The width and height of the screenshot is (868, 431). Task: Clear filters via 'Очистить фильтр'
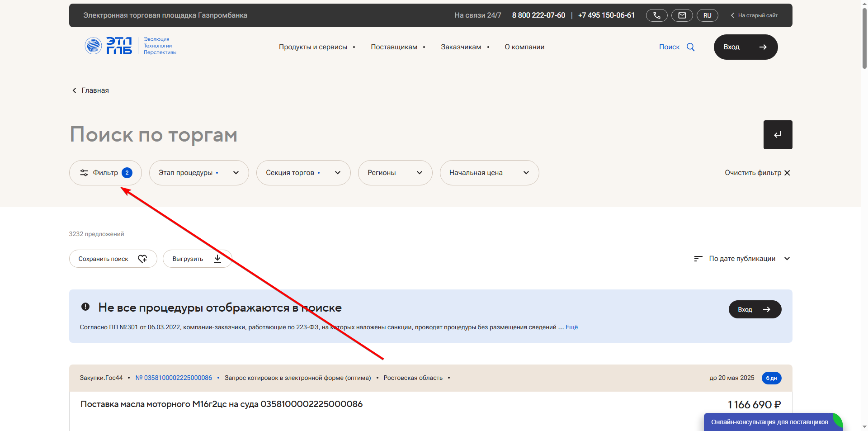[757, 173]
